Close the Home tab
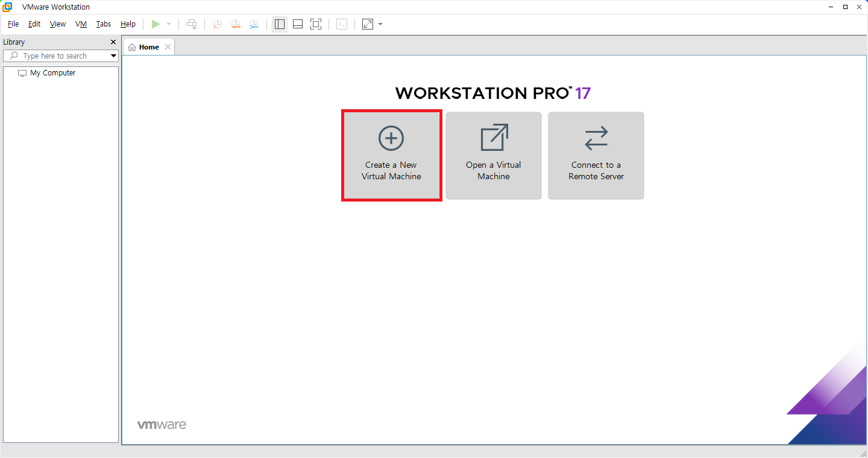This screenshot has height=458, width=868. pyautogui.click(x=168, y=47)
